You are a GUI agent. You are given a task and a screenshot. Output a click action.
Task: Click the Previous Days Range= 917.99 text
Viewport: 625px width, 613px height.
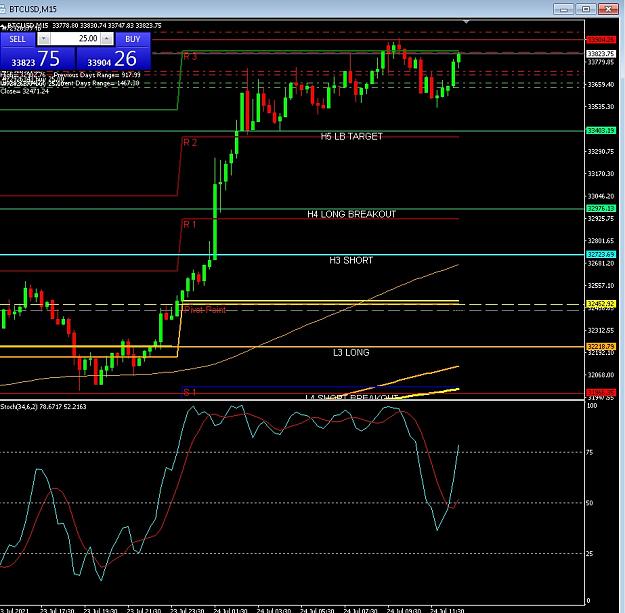(x=97, y=75)
